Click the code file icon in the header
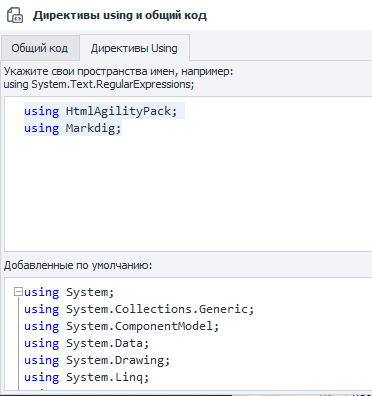372x396 pixels. (x=15, y=15)
